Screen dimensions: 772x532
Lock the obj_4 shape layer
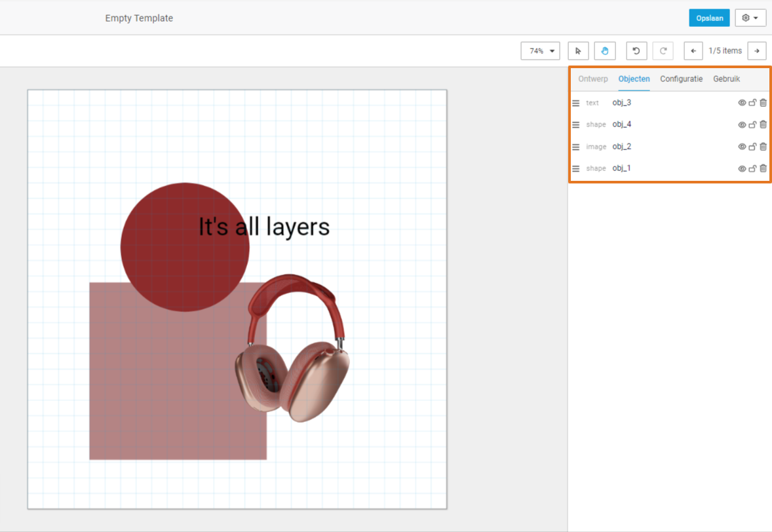point(752,124)
